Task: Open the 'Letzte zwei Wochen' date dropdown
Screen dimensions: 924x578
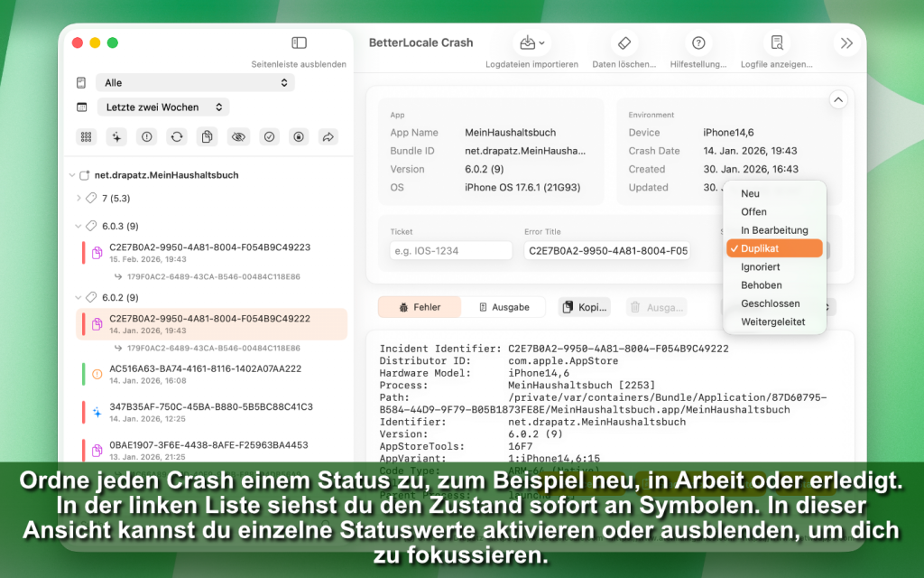Action: pyautogui.click(x=162, y=107)
